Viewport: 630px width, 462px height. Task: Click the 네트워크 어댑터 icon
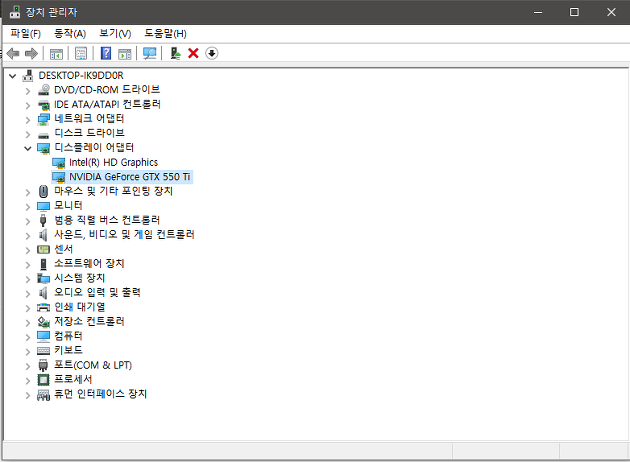point(43,119)
